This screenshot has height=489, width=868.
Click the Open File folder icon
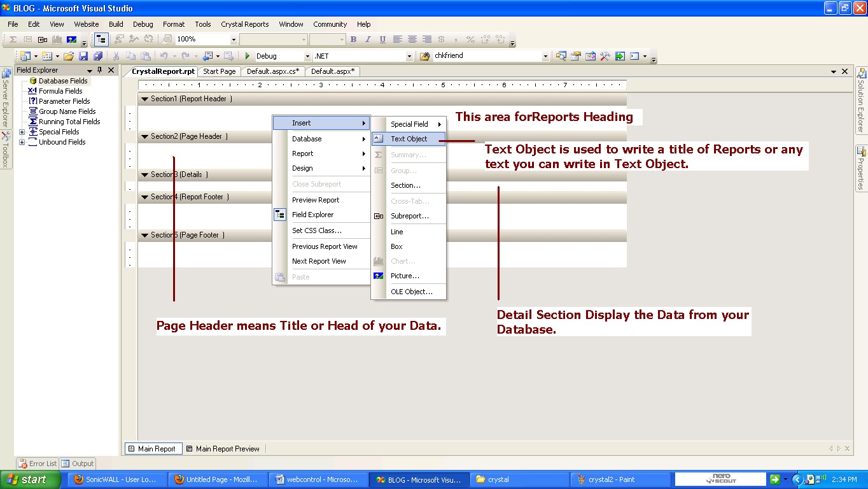pos(69,56)
